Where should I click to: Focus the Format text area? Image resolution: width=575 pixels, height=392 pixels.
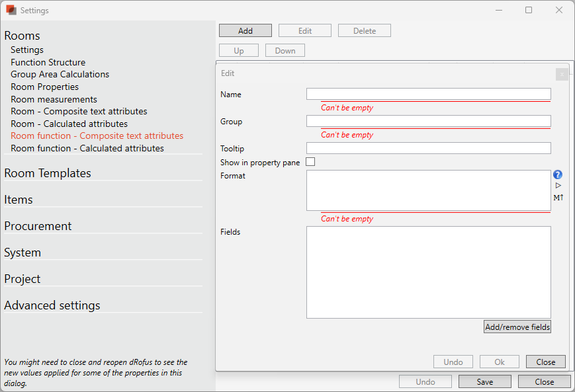(428, 190)
